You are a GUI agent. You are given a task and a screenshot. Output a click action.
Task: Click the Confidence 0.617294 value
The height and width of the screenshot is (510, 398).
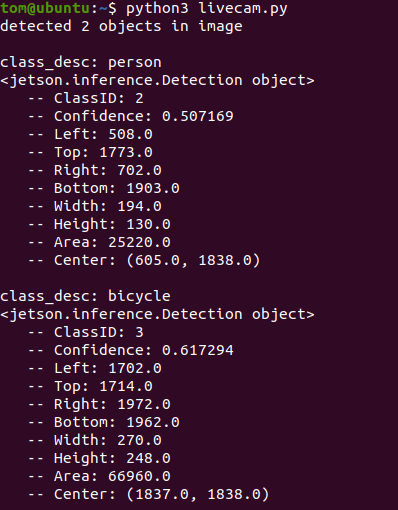click(x=198, y=350)
